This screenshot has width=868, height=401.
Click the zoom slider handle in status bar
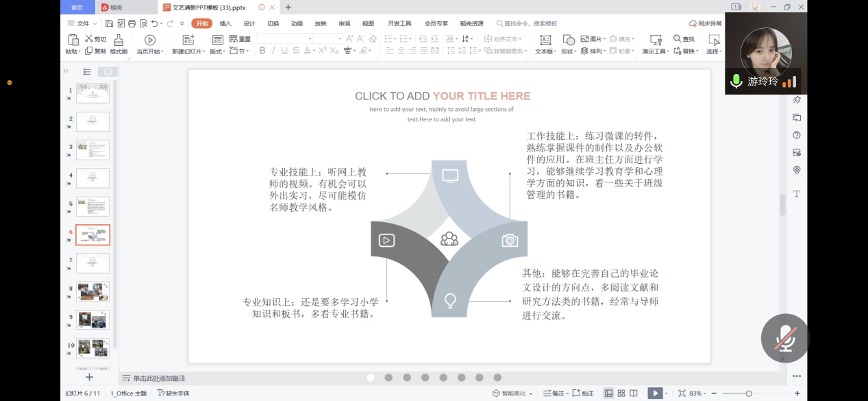click(749, 393)
